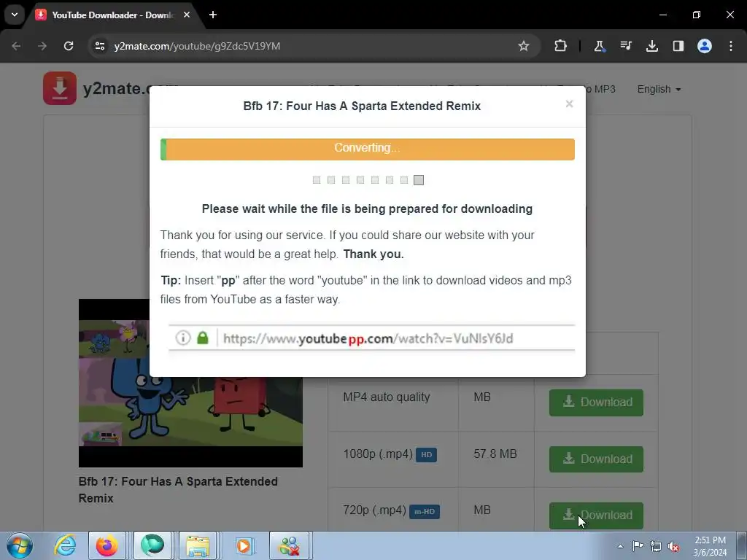This screenshot has width=747, height=560.
Task: Open the Extensions puzzle icon
Action: (561, 46)
